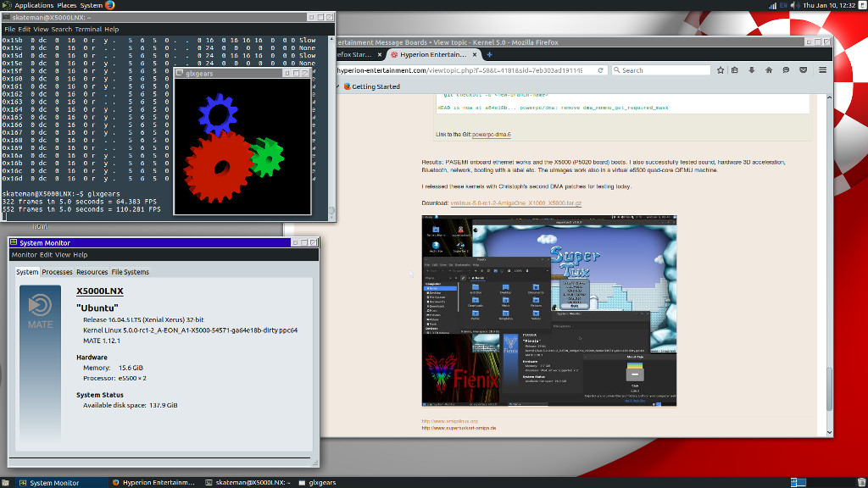The width and height of the screenshot is (868, 488).
Task: Go to Firefox home page icon
Action: (768, 70)
